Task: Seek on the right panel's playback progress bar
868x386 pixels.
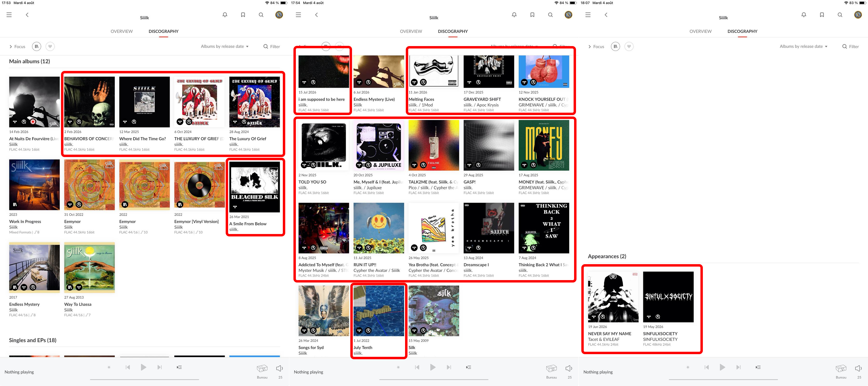Action: point(723,379)
